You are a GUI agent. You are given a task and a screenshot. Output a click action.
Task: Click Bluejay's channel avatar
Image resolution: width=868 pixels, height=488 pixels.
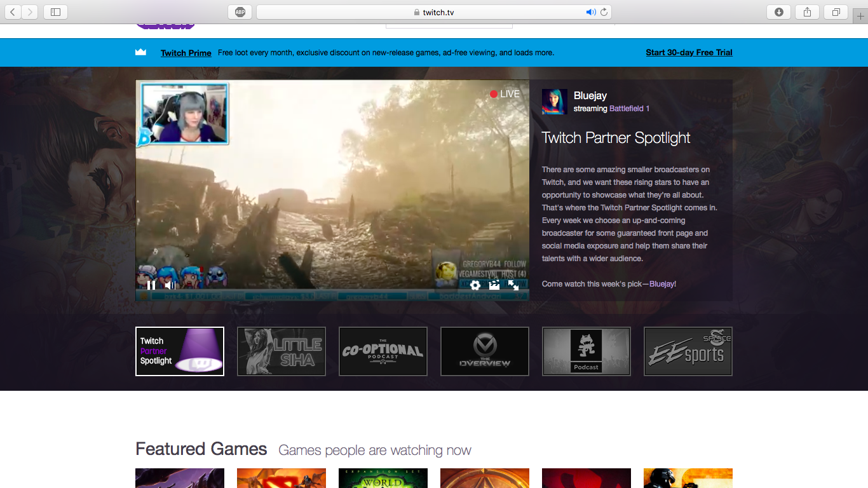tap(554, 102)
